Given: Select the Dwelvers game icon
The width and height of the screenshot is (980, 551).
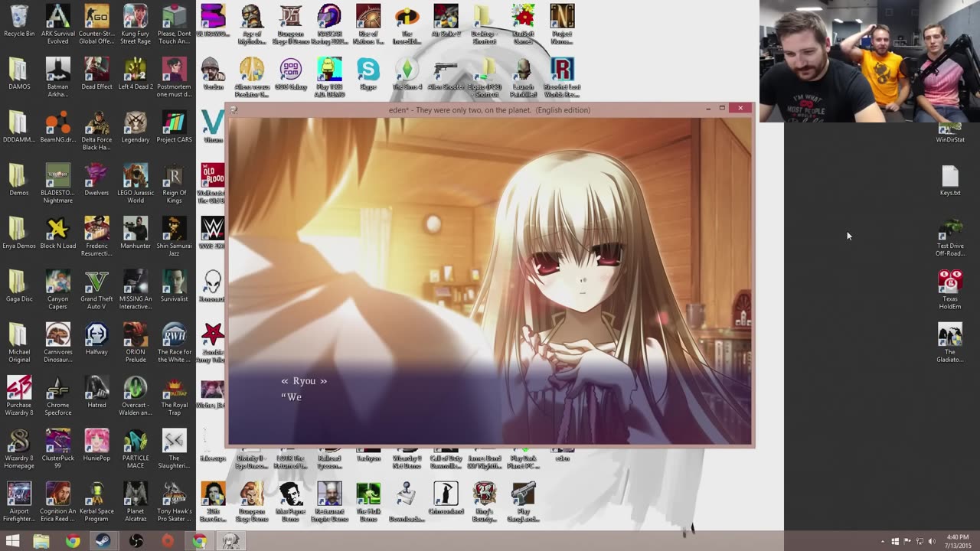Looking at the screenshot, I should 96,181.
